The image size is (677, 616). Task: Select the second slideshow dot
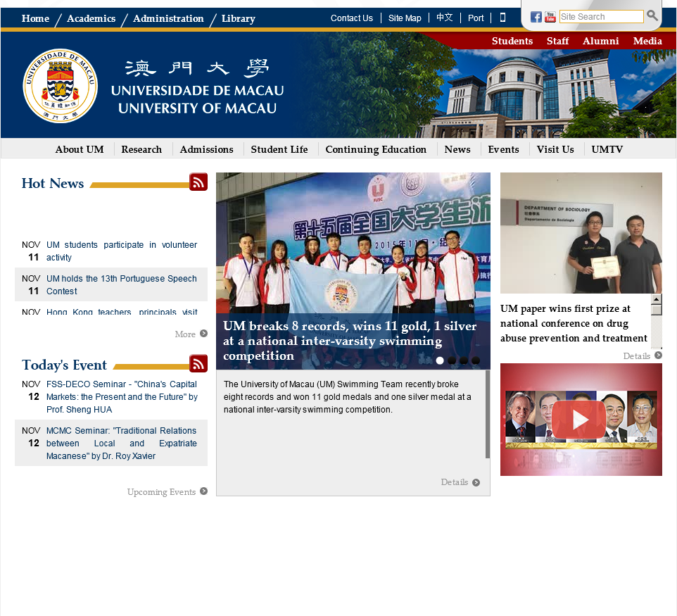pos(452,360)
